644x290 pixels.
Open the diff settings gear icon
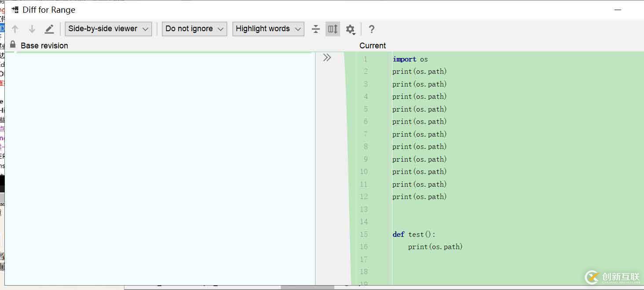point(350,29)
